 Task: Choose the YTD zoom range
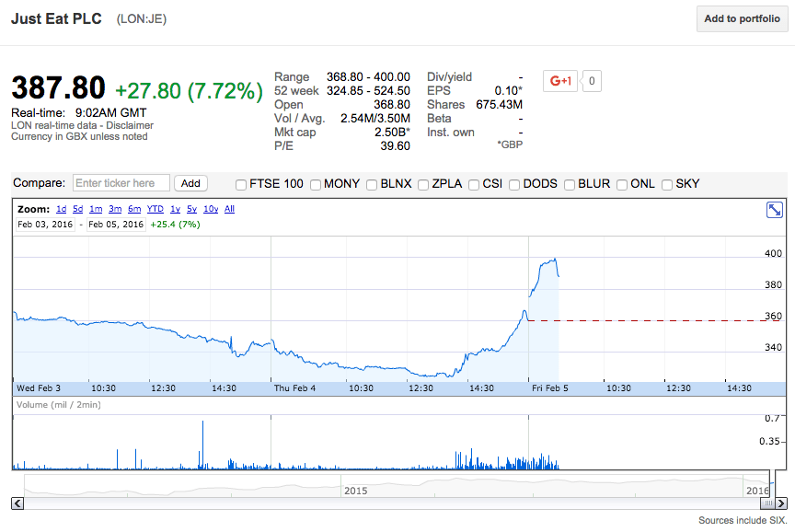point(156,209)
